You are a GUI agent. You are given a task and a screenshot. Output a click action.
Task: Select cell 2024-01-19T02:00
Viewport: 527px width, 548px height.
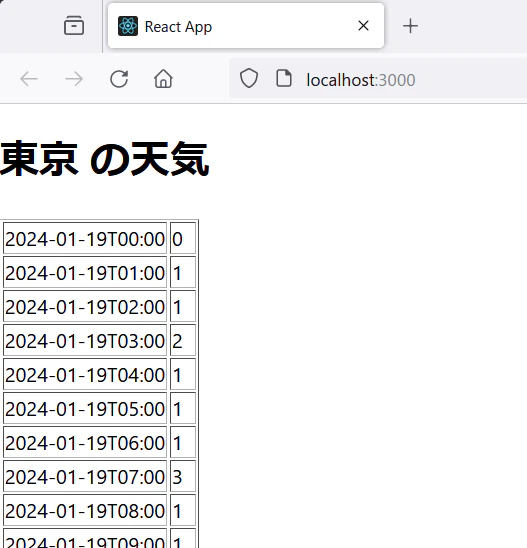[x=85, y=306]
